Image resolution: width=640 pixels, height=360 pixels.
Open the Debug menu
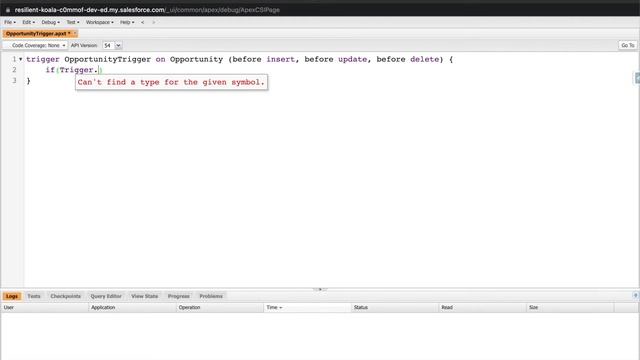(x=50, y=22)
